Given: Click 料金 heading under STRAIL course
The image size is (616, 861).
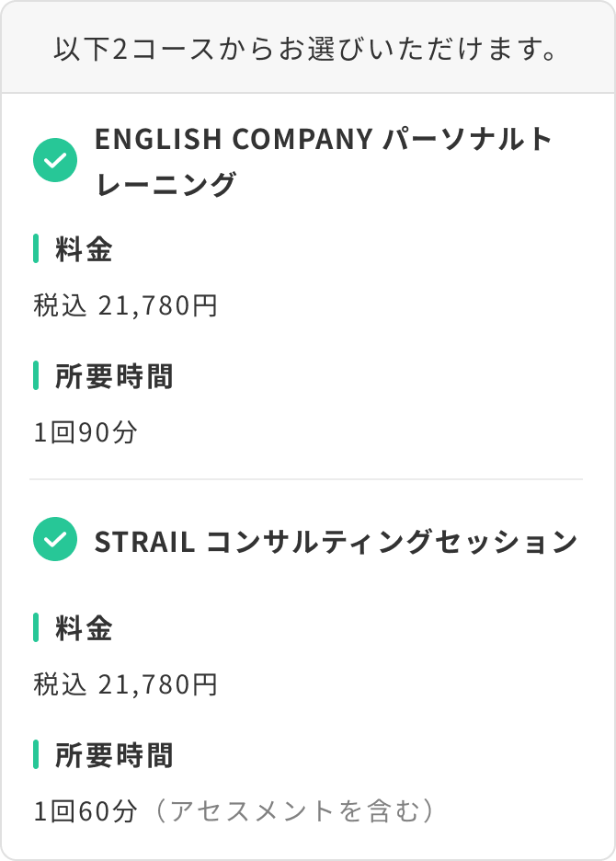Looking at the screenshot, I should coord(84,627).
